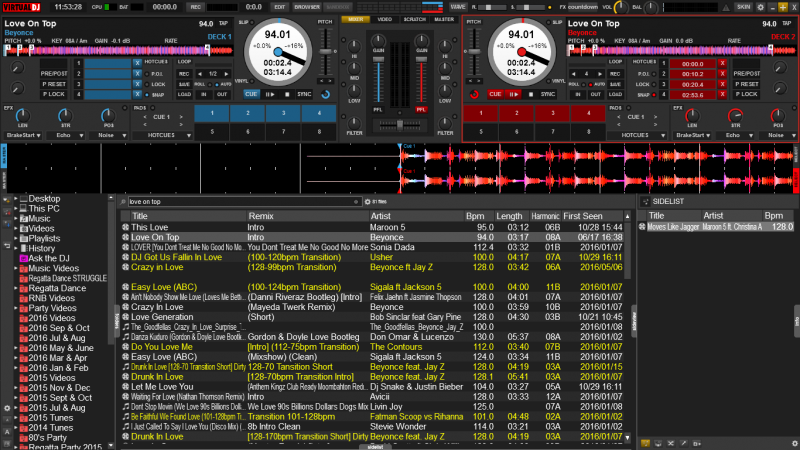Halve deck 1 loop length with left arrow
800x450 pixels.
200,74
